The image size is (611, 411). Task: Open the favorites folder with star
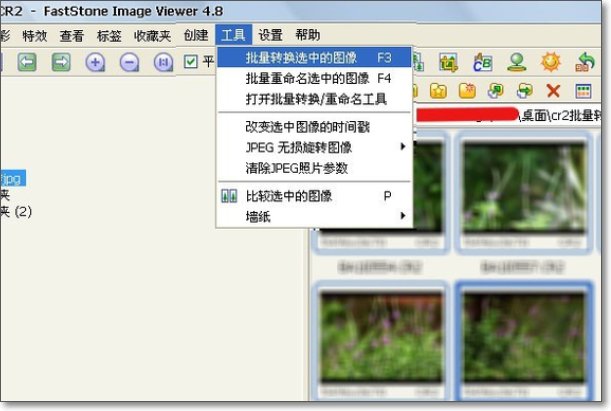click(x=438, y=91)
